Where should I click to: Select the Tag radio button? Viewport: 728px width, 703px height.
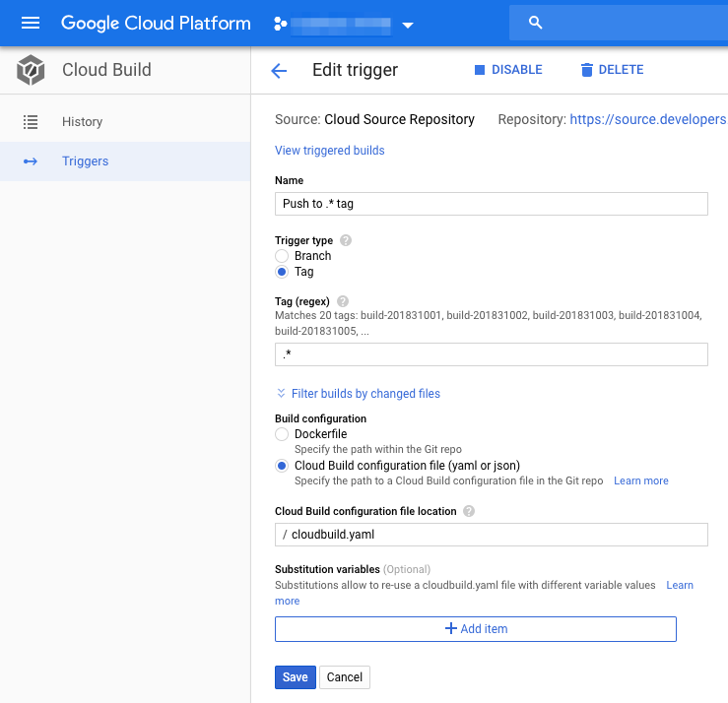pyautogui.click(x=282, y=272)
